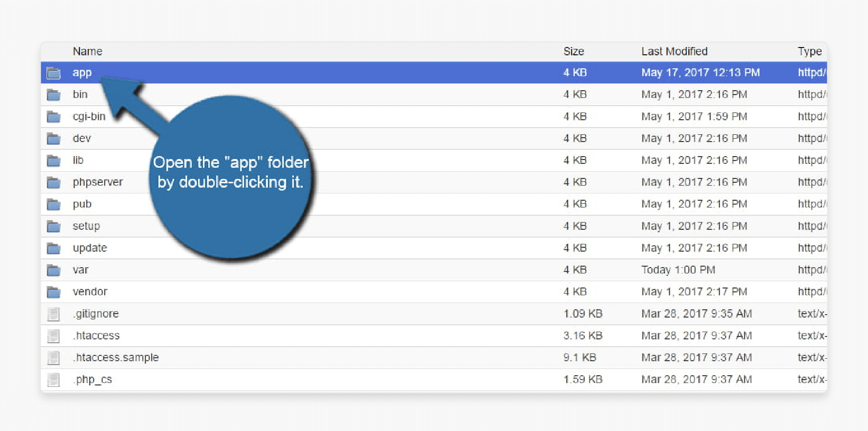This screenshot has height=431, width=868.
Task: Click the Type cell in app row
Action: (812, 72)
